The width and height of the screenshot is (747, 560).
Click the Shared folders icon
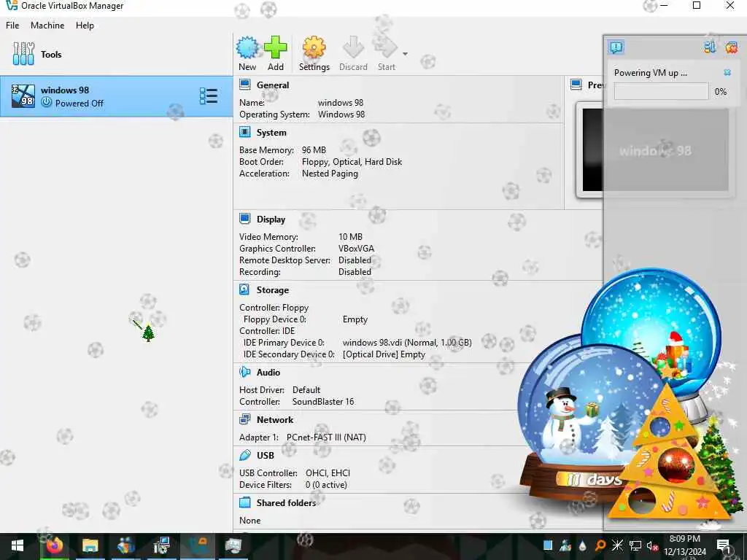click(245, 502)
